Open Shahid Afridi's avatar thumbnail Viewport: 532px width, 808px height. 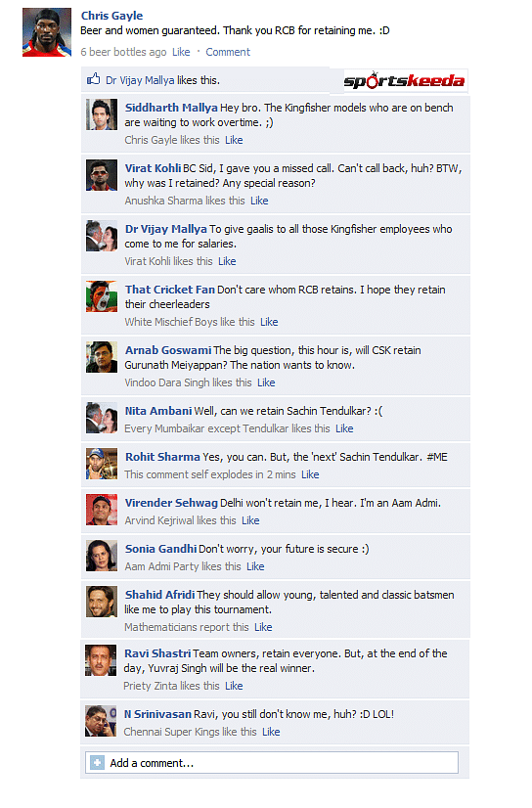point(102,602)
